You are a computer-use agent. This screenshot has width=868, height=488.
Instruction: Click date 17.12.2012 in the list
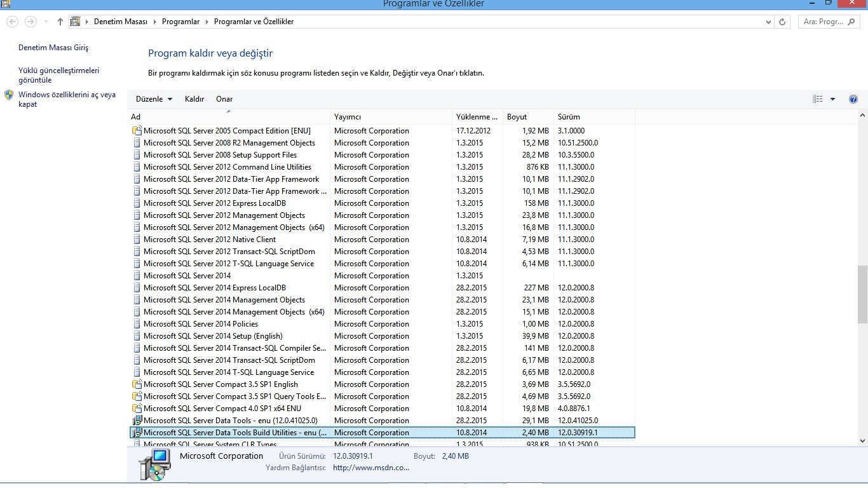[473, 131]
